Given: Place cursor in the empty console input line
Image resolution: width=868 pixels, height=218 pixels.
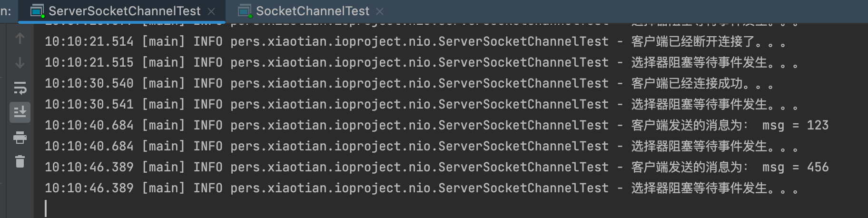Looking at the screenshot, I should click(190, 208).
